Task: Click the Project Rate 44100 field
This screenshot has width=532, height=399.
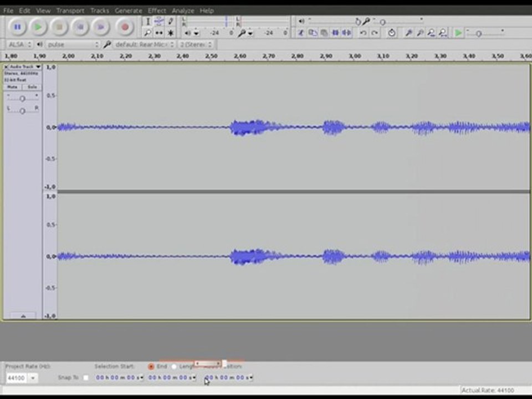Action: pos(17,377)
